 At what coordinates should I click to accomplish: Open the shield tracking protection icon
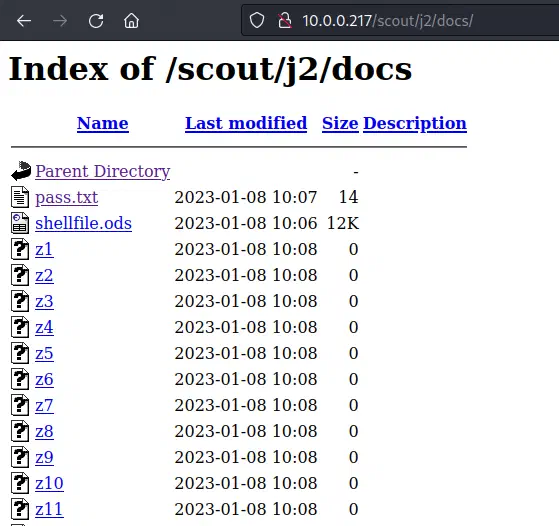coord(257,20)
